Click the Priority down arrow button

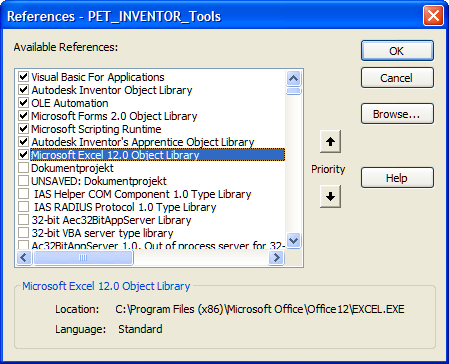point(330,197)
